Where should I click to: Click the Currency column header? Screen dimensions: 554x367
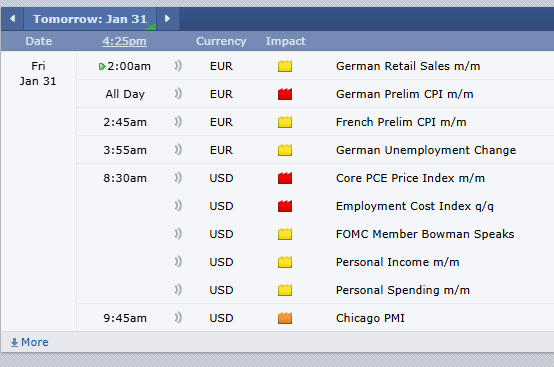pyautogui.click(x=221, y=41)
